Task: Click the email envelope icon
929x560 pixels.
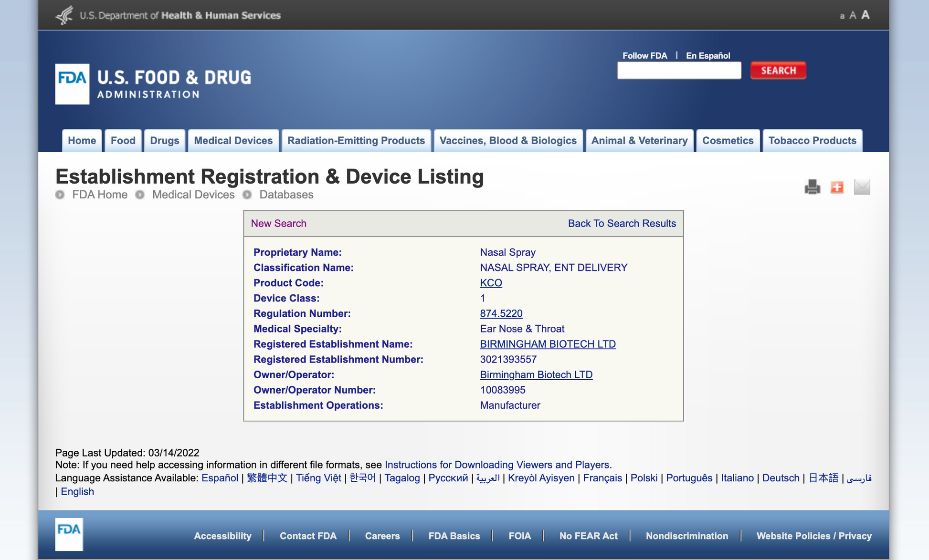Action: (862, 187)
